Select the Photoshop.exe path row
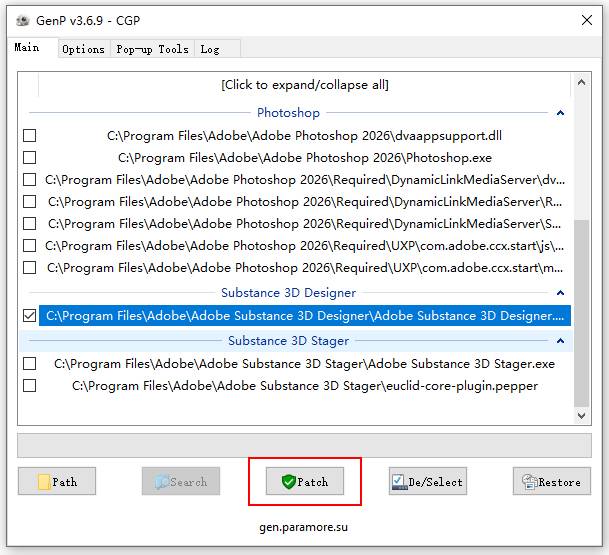Screen dimensions: 609x555 (x=305, y=158)
